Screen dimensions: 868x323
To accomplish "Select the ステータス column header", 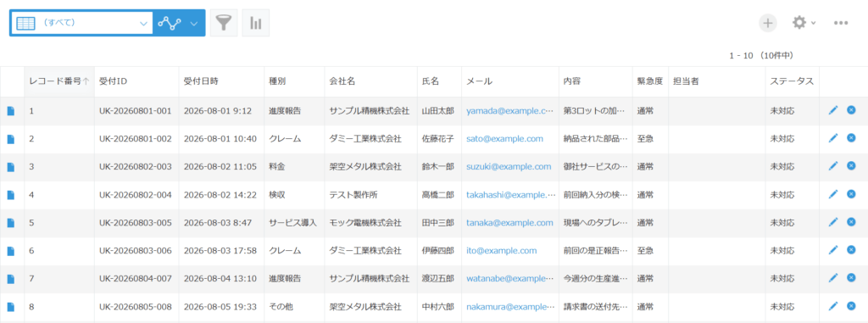I will pyautogui.click(x=793, y=81).
